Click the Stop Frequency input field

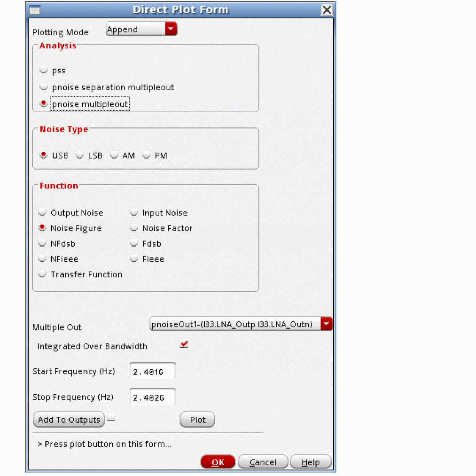click(152, 397)
